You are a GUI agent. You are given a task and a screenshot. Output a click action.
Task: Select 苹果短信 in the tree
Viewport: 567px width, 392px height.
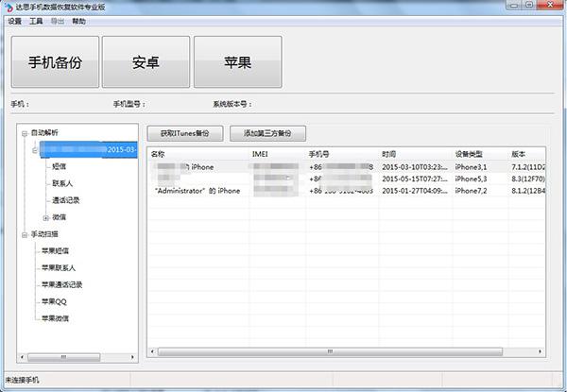(55, 250)
